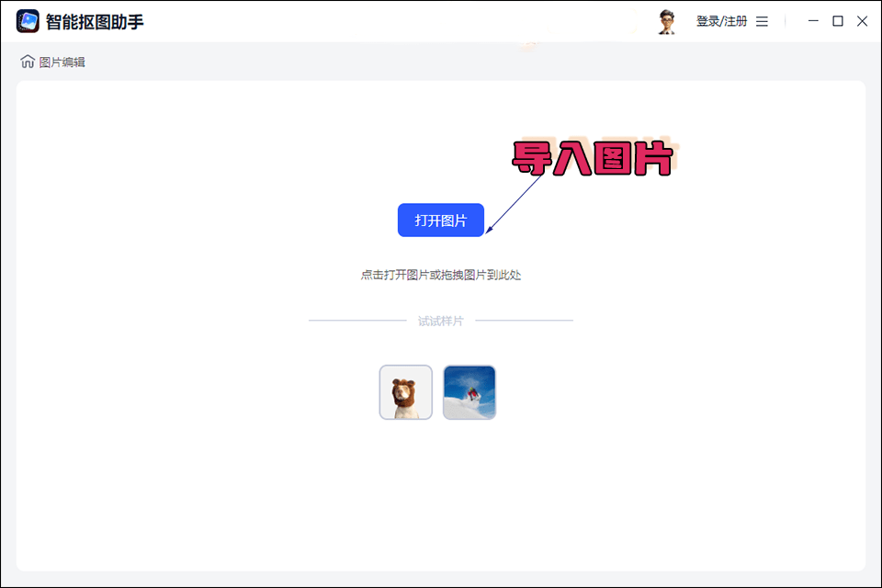Click the 智能抠图助手 title text
This screenshot has width=882, height=588.
point(95,22)
